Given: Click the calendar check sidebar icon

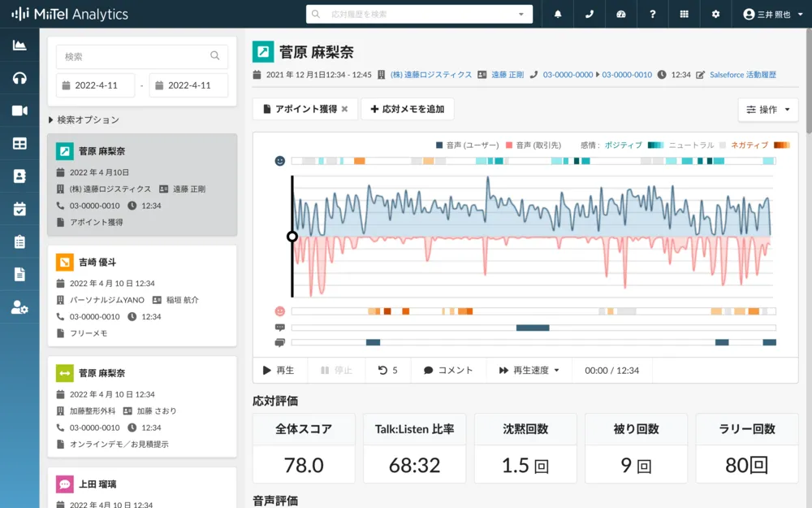Looking at the screenshot, I should tap(19, 209).
